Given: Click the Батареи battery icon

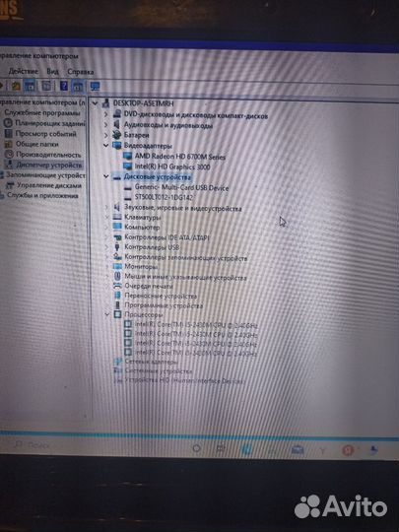Looking at the screenshot, I should click(x=117, y=135).
